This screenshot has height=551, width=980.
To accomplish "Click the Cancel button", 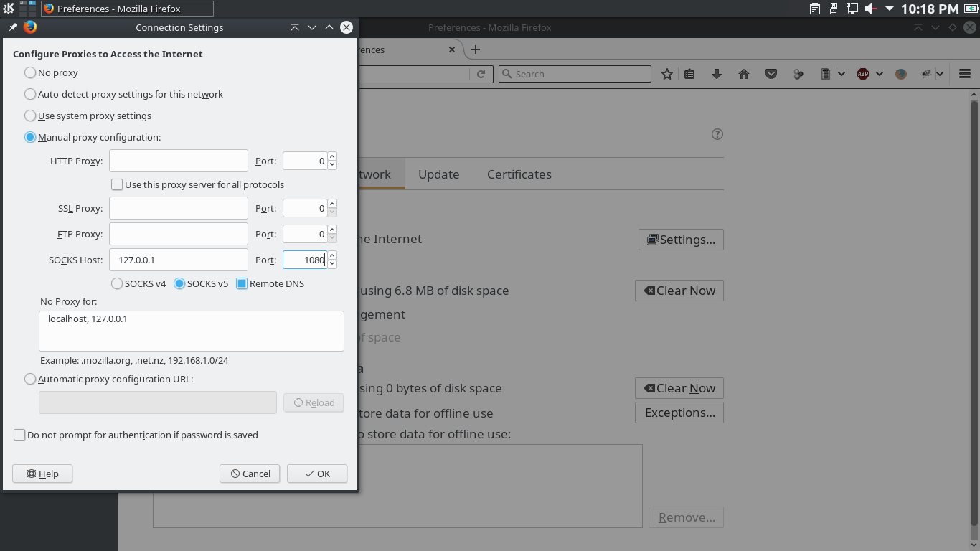I will (x=250, y=474).
